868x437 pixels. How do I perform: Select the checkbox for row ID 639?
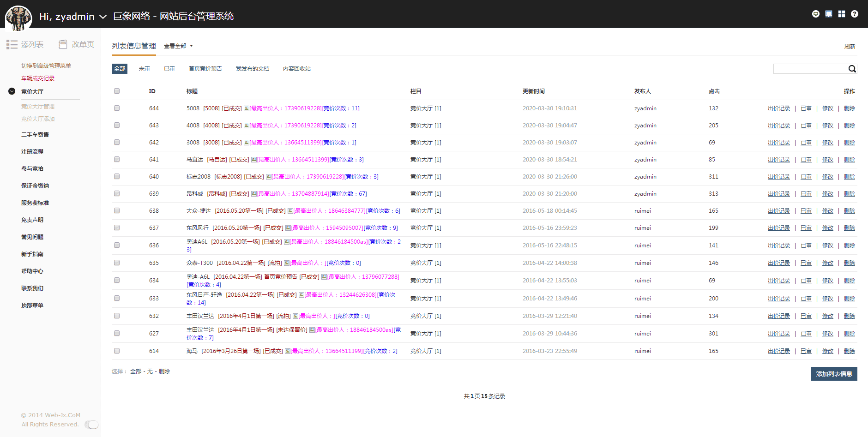point(117,193)
